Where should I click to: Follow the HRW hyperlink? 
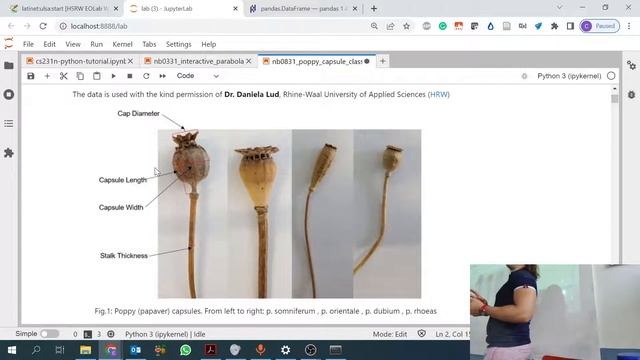439,94
